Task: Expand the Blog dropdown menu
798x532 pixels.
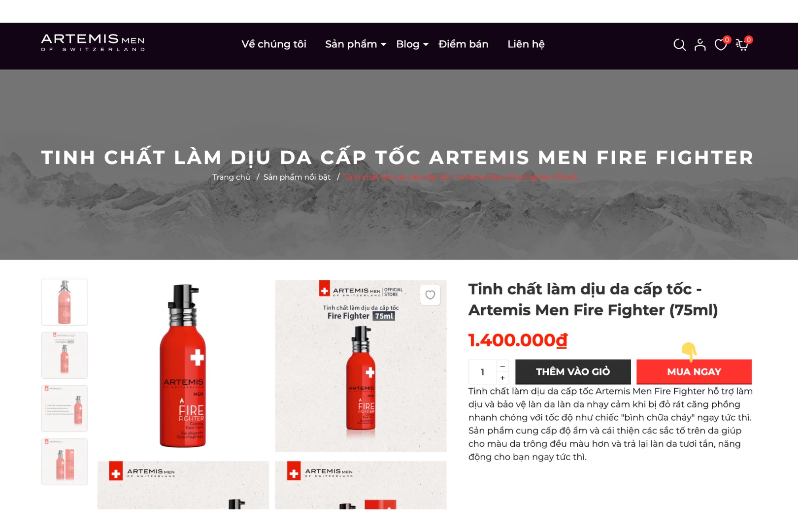Action: pyautogui.click(x=412, y=44)
